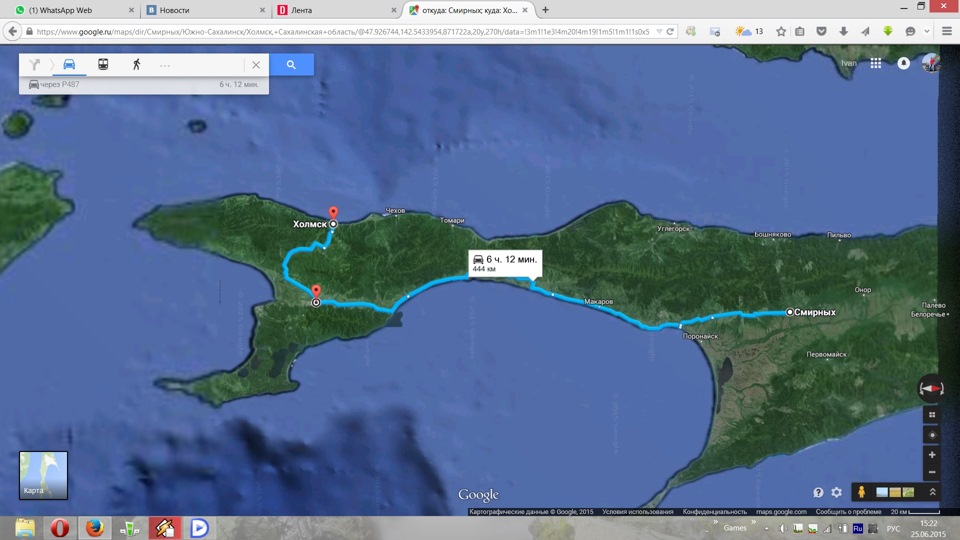Viewport: 960px width, 540px height.
Task: Open Условия использования link
Action: coord(637,512)
